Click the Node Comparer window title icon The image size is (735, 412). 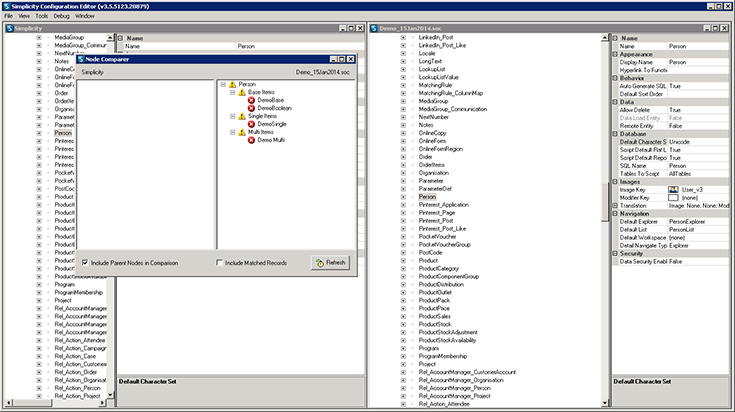click(x=81, y=59)
